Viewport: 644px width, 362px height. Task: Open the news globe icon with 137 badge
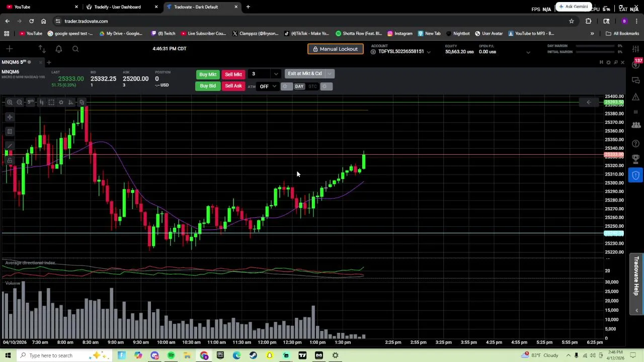636,64
